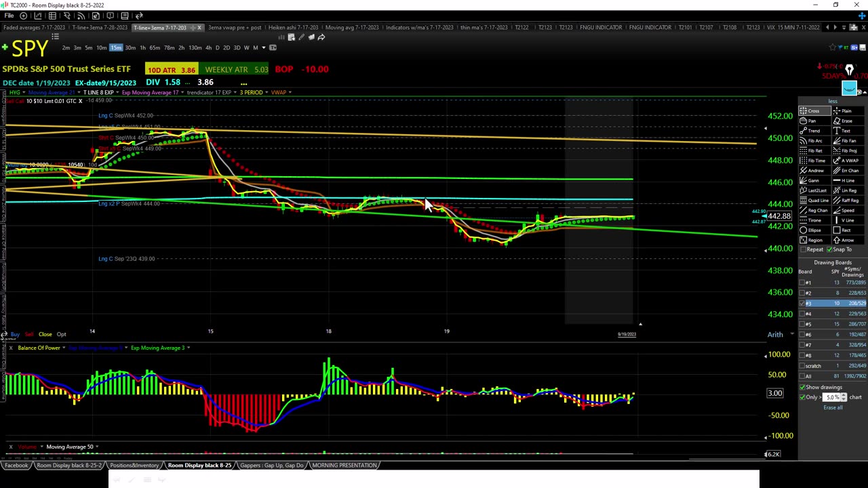Select the Fib Fan tool
Screen dimensions: 868x488
[848, 140]
